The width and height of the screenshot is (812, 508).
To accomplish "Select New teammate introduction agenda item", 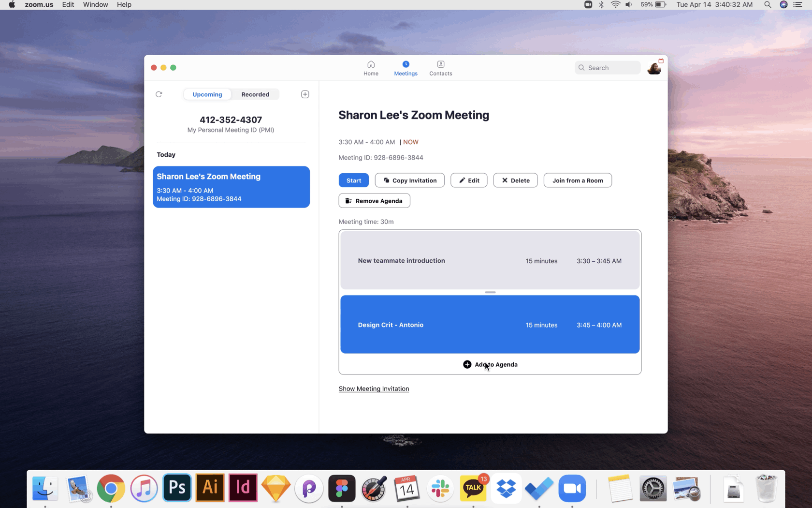I will pyautogui.click(x=490, y=260).
